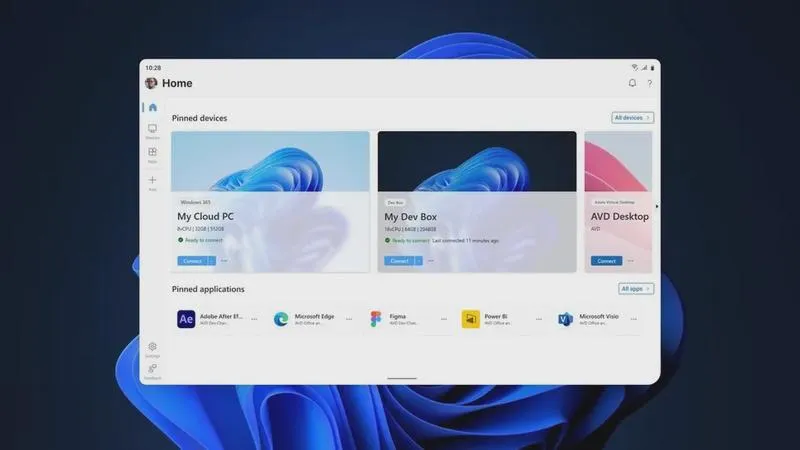Screen dimensions: 800x450
Task: Connect to My Cloud PC
Action: [x=192, y=261]
